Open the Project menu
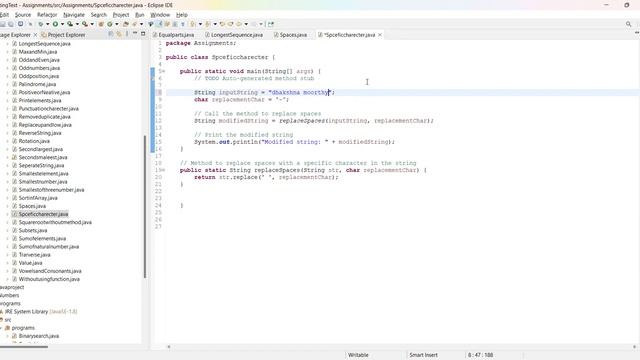The height and width of the screenshot is (360, 640). click(121, 15)
